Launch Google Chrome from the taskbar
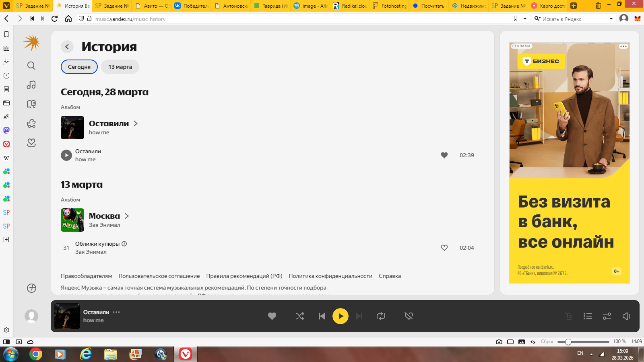This screenshot has height=362, width=644. [35, 354]
